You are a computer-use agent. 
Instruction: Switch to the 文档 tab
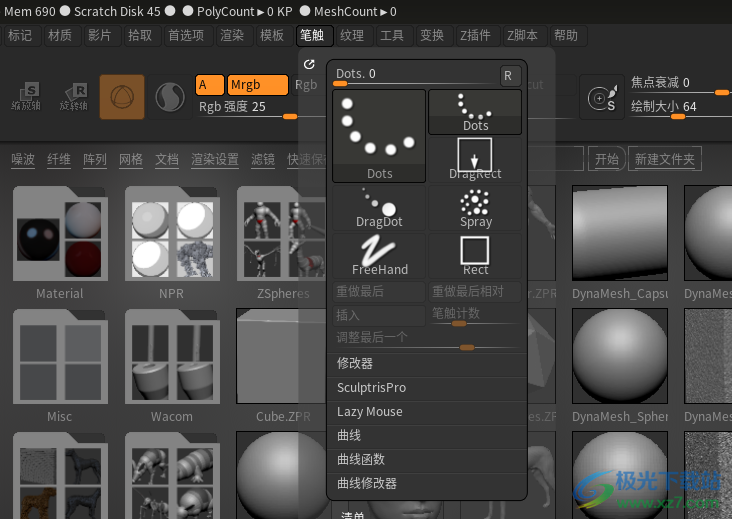coord(167,160)
